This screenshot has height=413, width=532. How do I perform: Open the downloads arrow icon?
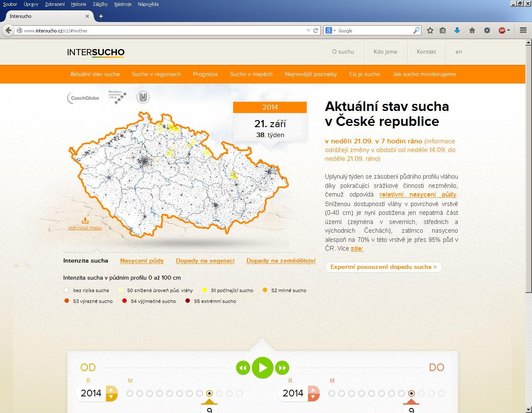(x=457, y=30)
